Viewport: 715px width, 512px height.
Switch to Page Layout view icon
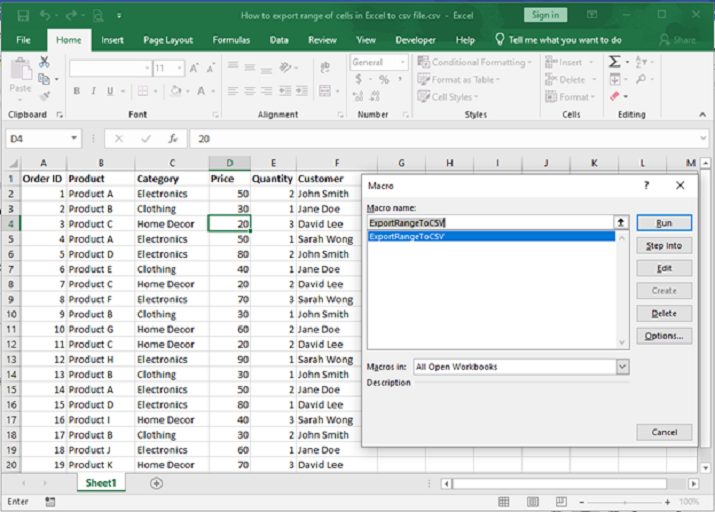(534, 501)
